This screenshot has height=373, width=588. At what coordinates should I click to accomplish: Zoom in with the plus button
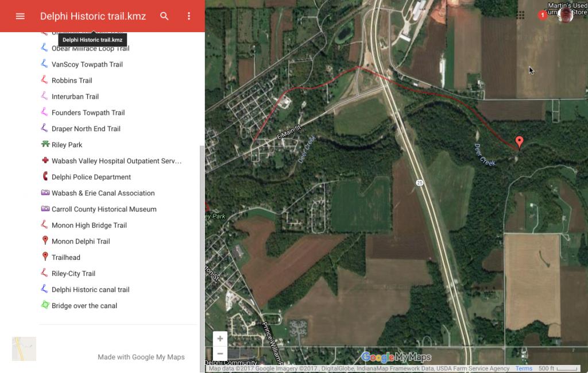220,339
